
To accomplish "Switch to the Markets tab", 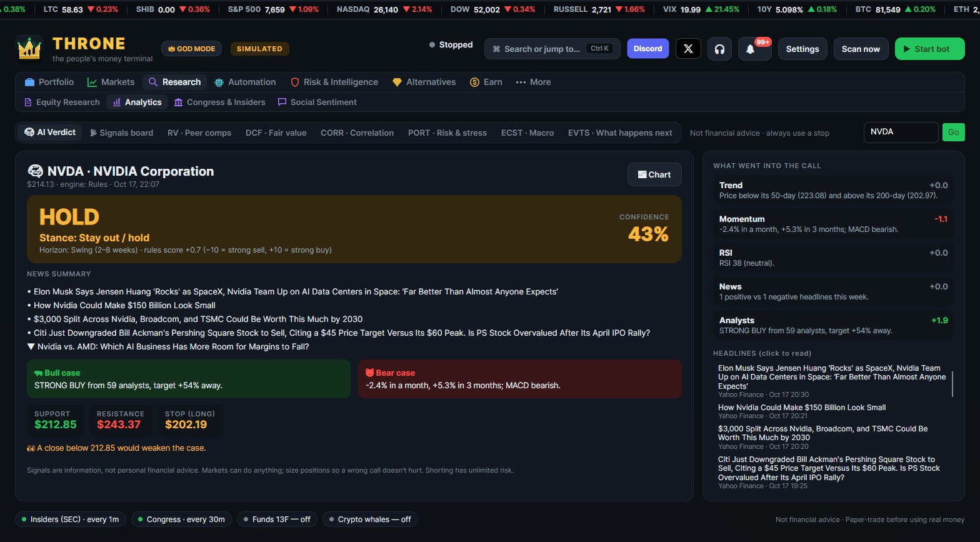I will 111,82.
